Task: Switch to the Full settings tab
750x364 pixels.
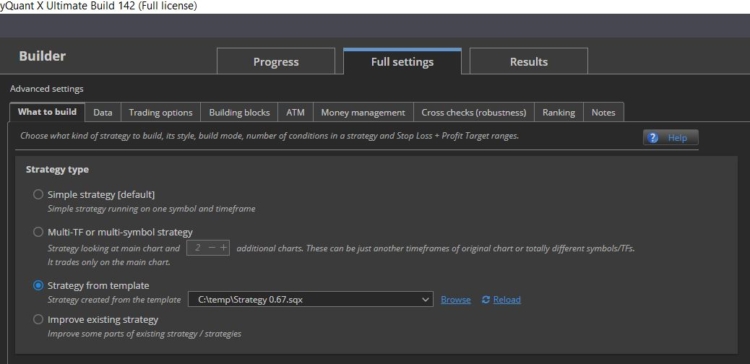Action: click(x=402, y=61)
